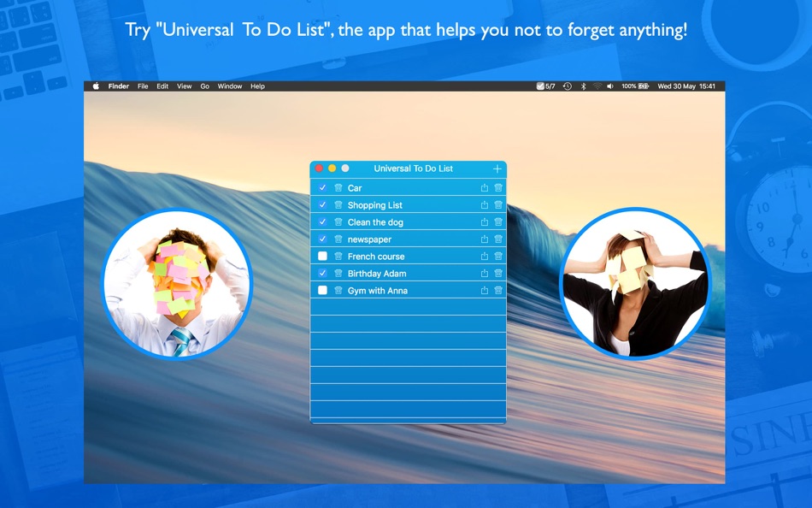The height and width of the screenshot is (508, 812).
Task: Open the Apple menu
Action: click(96, 86)
